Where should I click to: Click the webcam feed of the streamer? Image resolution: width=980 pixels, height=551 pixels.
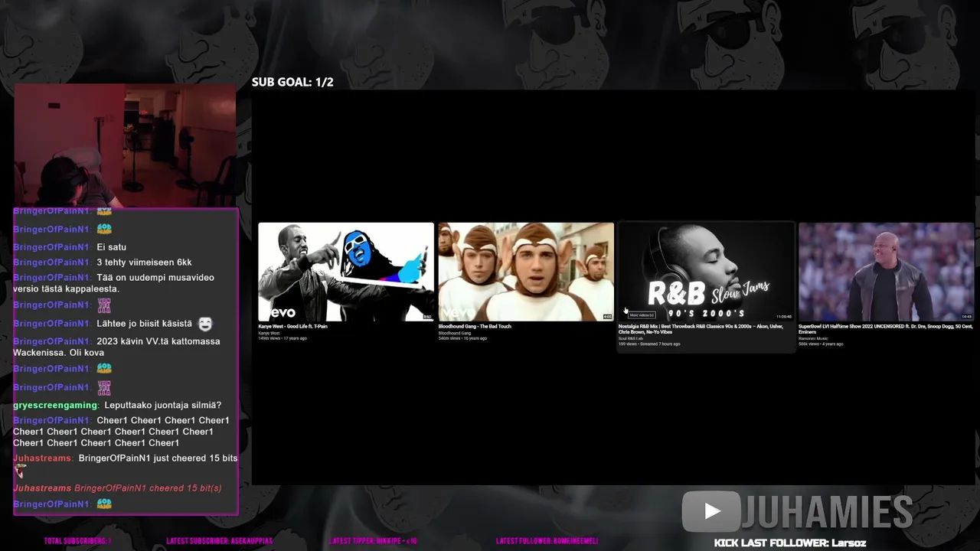pyautogui.click(x=125, y=145)
